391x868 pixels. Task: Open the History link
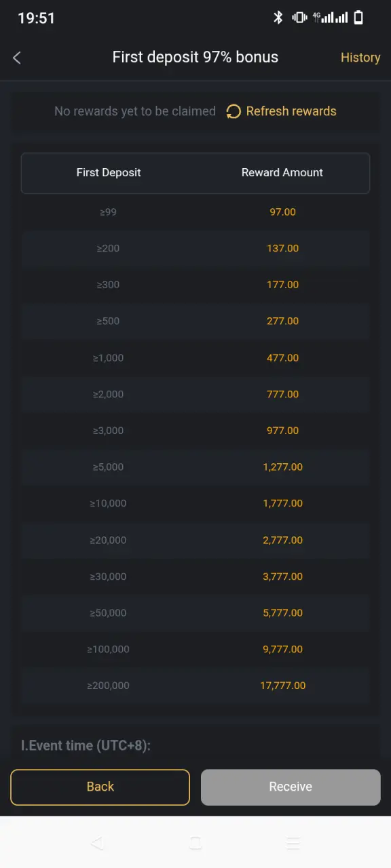360,58
